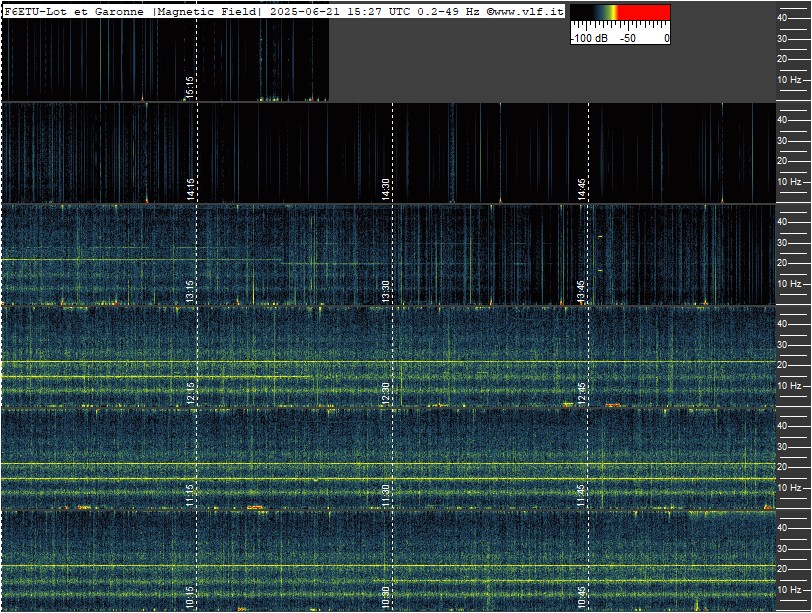Click the 10:30 time marker label

pos(385,597)
